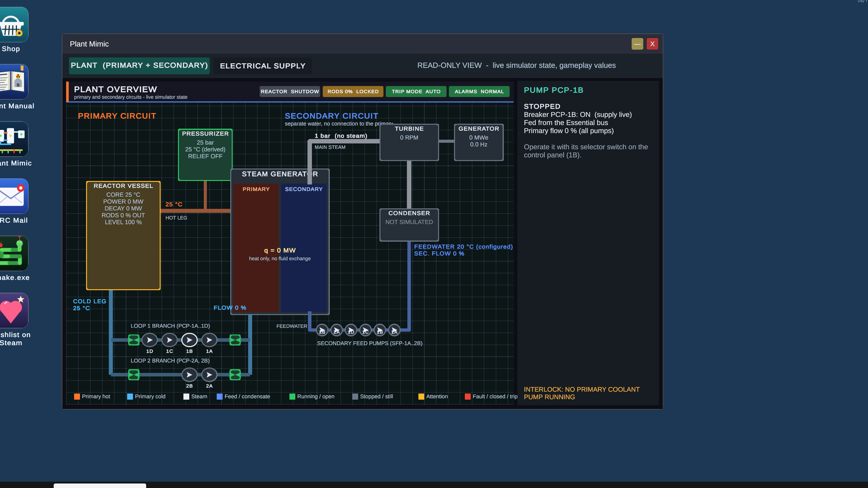Click the Generator block
The width and height of the screenshot is (868, 488).
tap(478, 142)
